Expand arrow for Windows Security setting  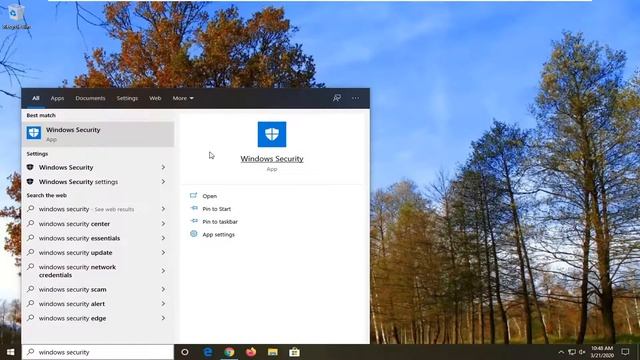163,167
